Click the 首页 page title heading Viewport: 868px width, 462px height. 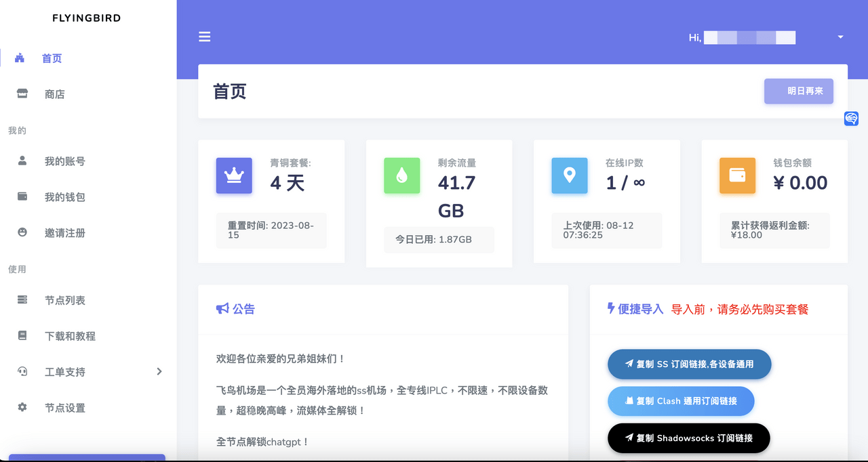230,91
